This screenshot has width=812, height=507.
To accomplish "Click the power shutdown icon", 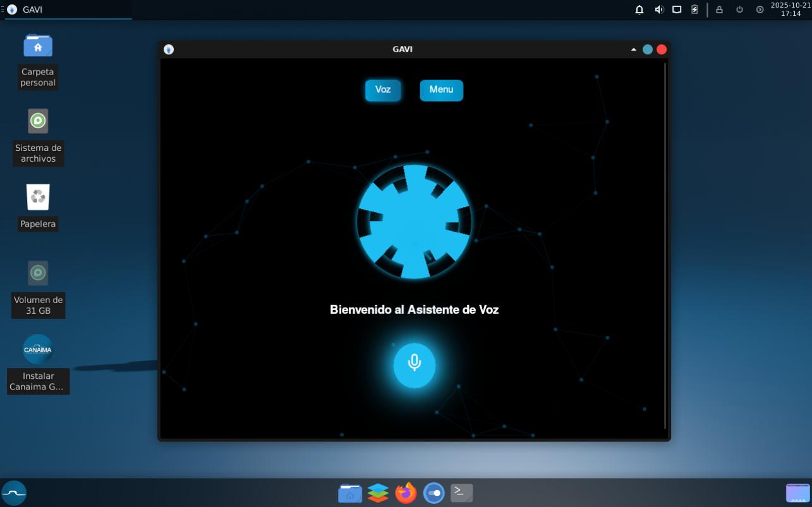I will click(739, 9).
